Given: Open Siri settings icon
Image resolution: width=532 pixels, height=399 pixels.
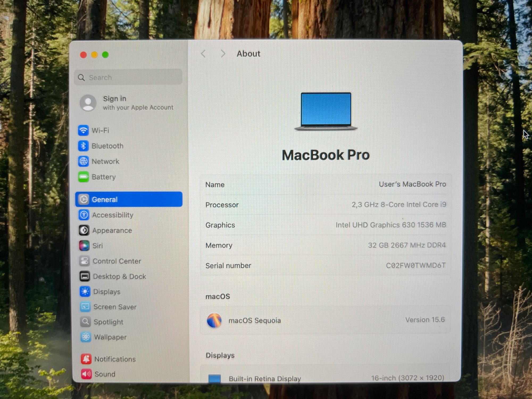Looking at the screenshot, I should coord(84,246).
